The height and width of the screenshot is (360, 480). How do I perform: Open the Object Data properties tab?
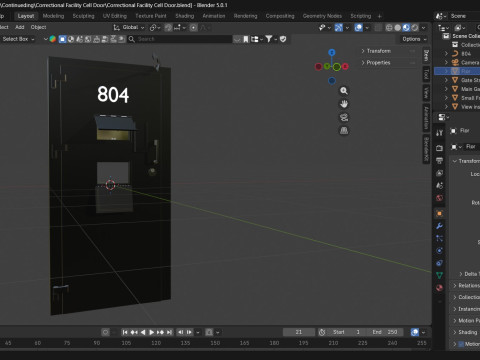tap(439, 275)
